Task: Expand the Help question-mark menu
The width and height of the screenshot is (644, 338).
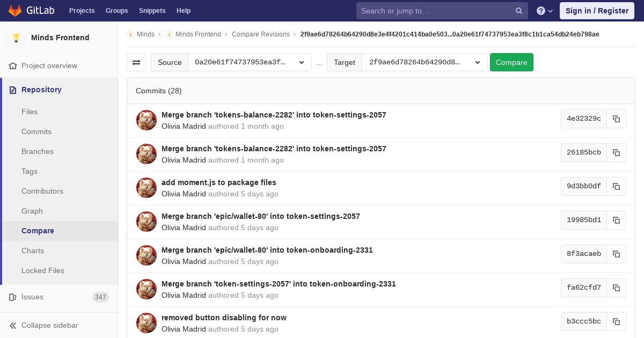Action: (x=545, y=11)
